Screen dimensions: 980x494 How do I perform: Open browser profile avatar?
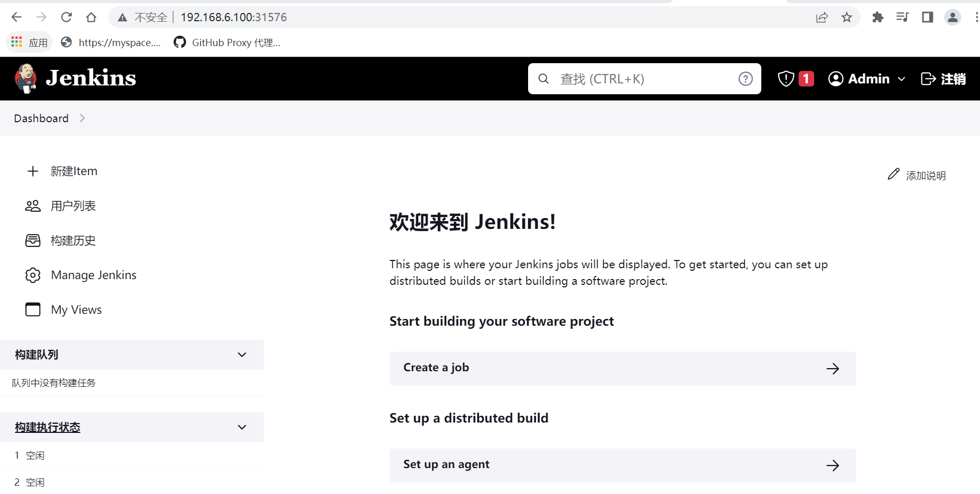pos(953,17)
